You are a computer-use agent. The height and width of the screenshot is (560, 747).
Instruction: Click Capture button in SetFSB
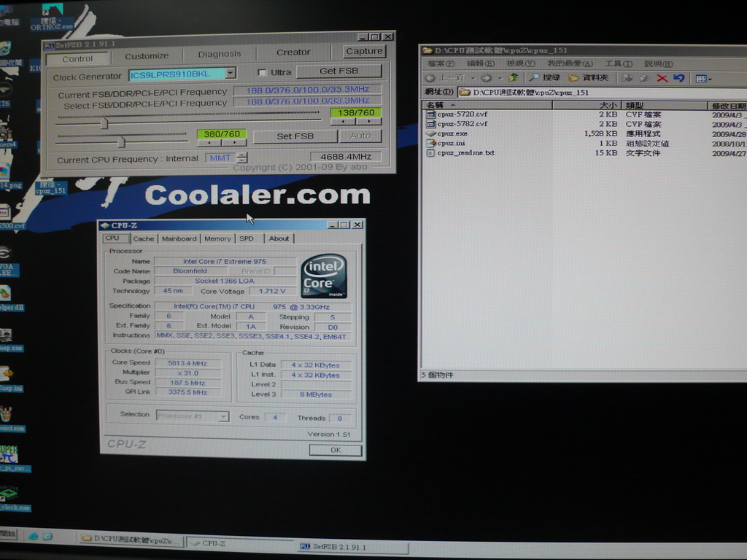coord(364,51)
